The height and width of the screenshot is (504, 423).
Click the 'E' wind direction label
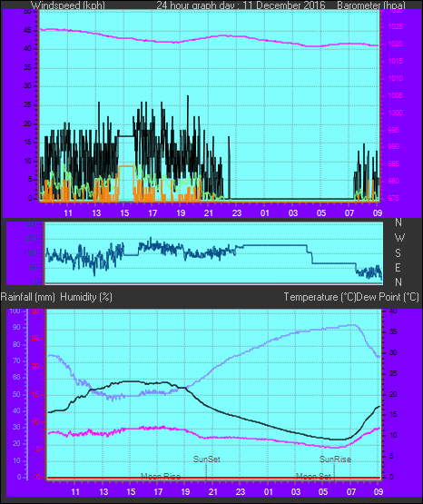(398, 267)
